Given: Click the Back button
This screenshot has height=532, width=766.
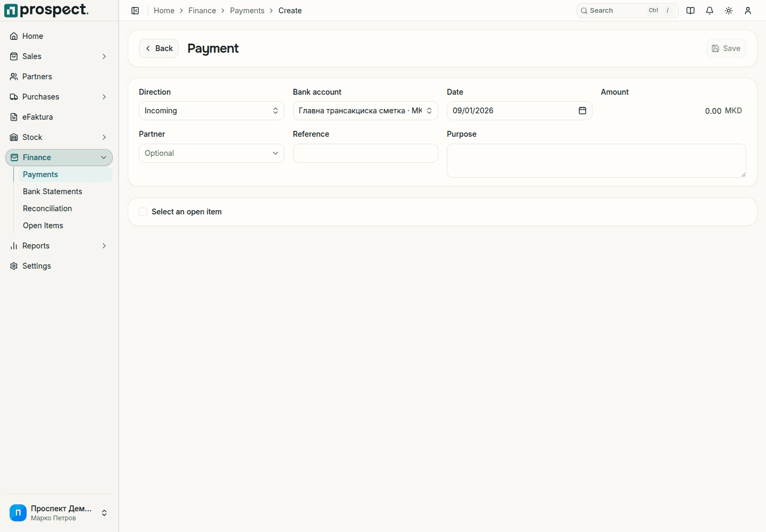Looking at the screenshot, I should (x=159, y=48).
